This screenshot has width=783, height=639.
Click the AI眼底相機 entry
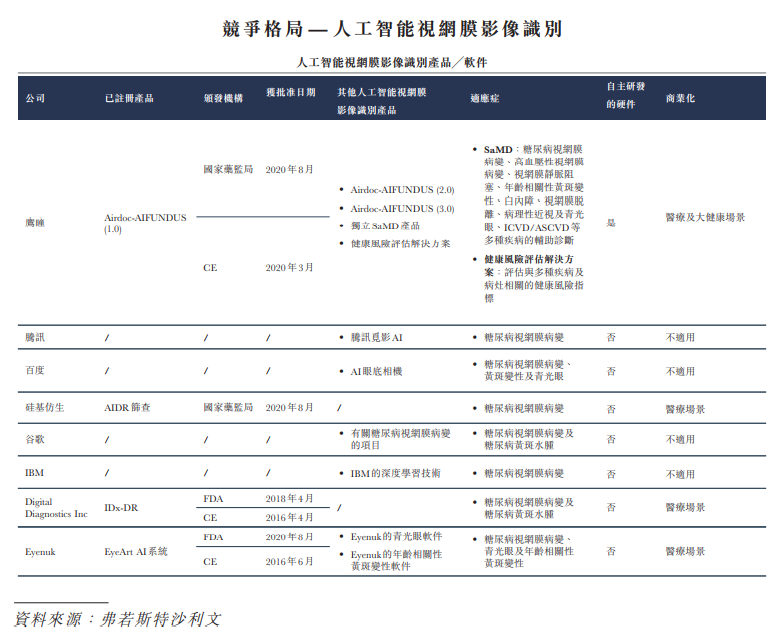[x=376, y=371]
